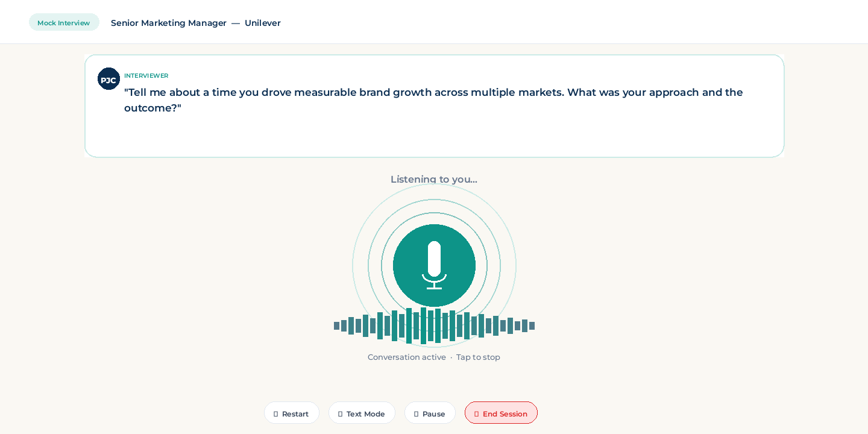Click the PJC interviewer avatar
This screenshot has height=434, width=868.
pos(108,79)
